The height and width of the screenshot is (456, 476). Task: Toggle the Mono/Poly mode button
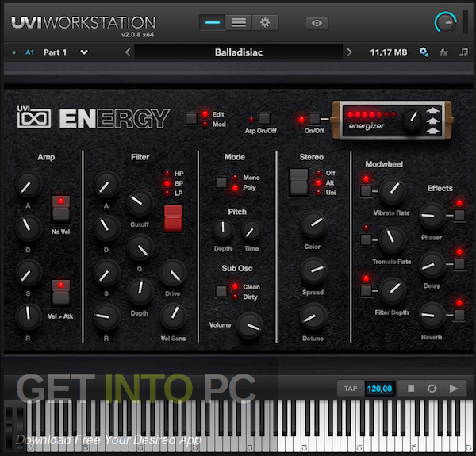coord(221,182)
